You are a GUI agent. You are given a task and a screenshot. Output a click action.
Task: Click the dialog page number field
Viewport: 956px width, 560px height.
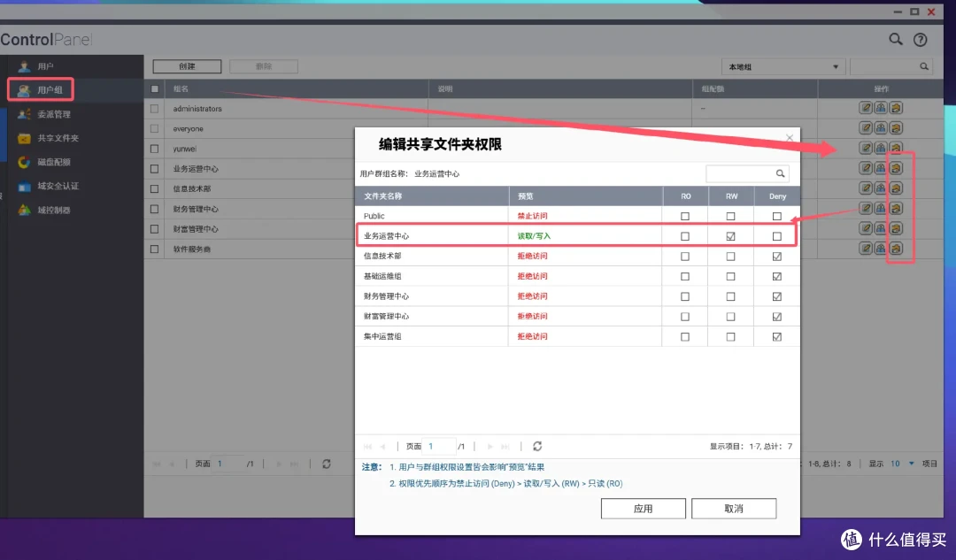(440, 446)
